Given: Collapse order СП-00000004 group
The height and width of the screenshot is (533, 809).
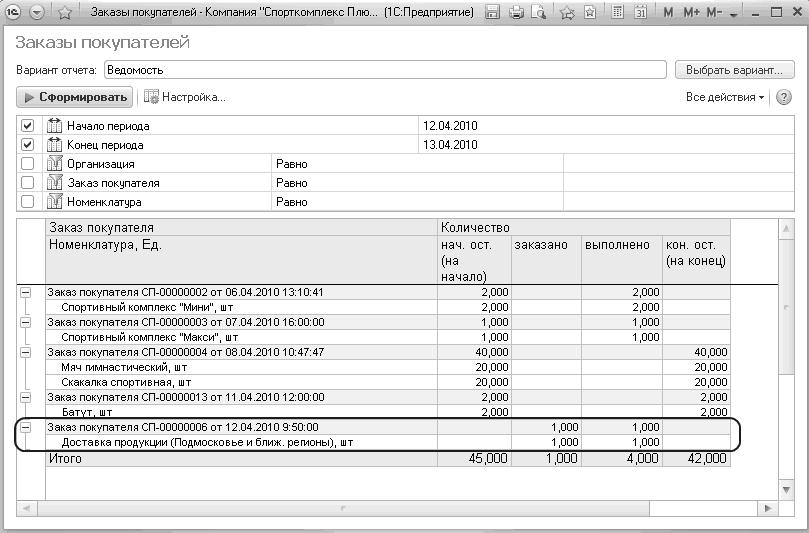Looking at the screenshot, I should (25, 352).
